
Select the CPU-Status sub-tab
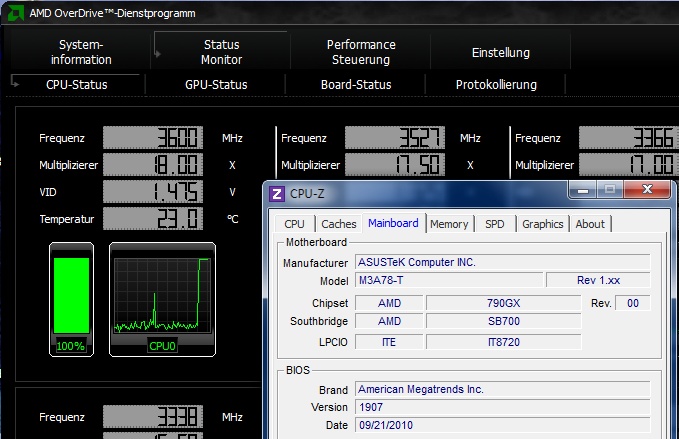[77, 84]
